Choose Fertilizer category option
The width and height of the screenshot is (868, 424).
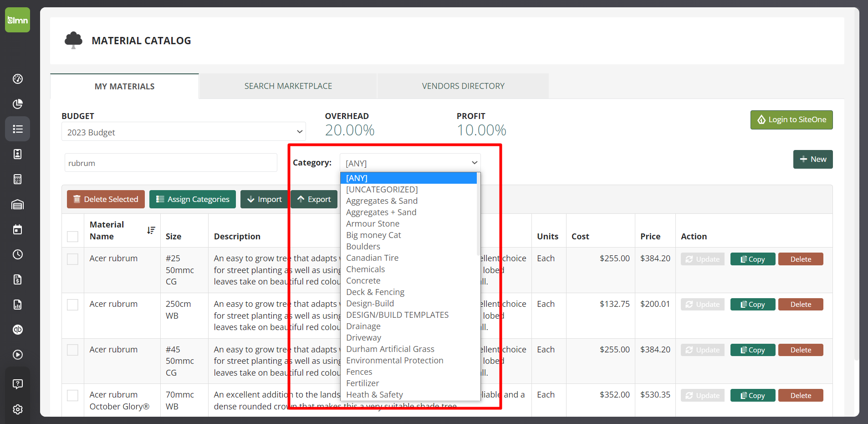(x=408, y=383)
